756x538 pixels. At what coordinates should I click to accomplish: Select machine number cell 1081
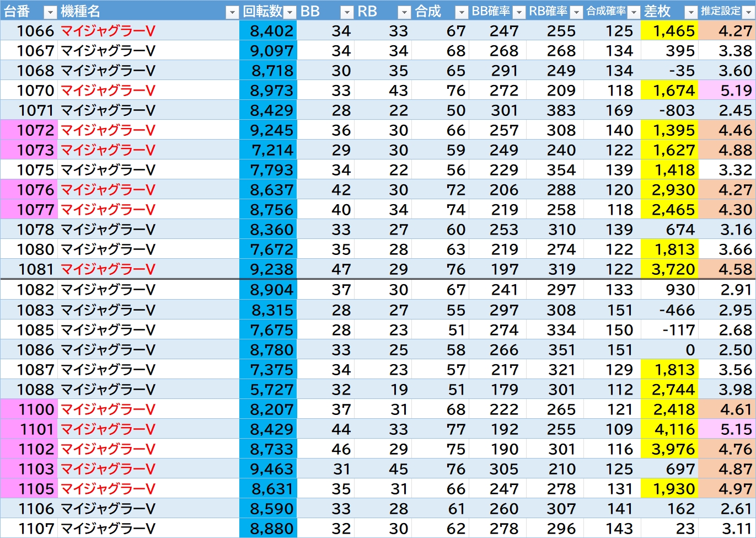tap(29, 269)
